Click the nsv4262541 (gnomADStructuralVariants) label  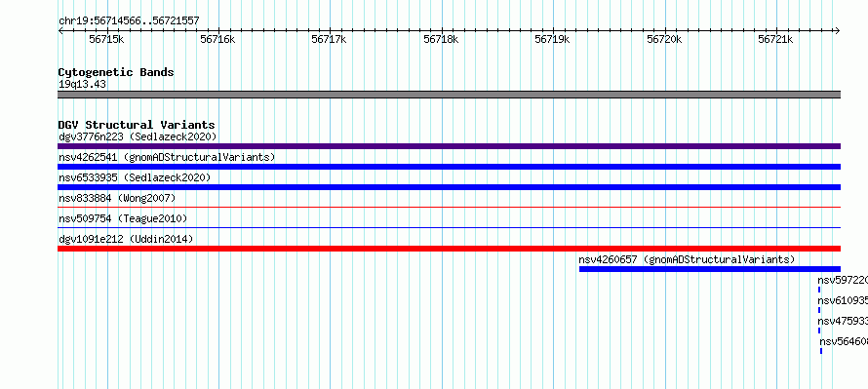pyautogui.click(x=167, y=157)
